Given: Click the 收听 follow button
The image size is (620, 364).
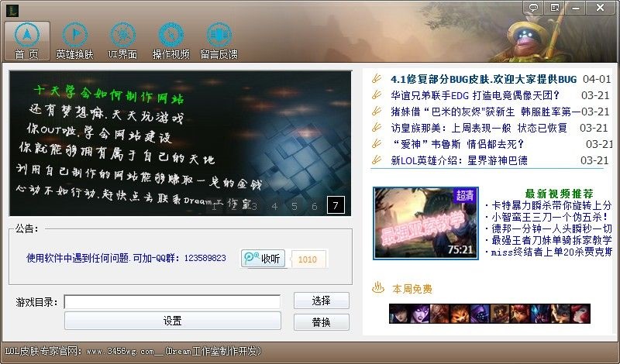Looking at the screenshot, I should pos(263,259).
